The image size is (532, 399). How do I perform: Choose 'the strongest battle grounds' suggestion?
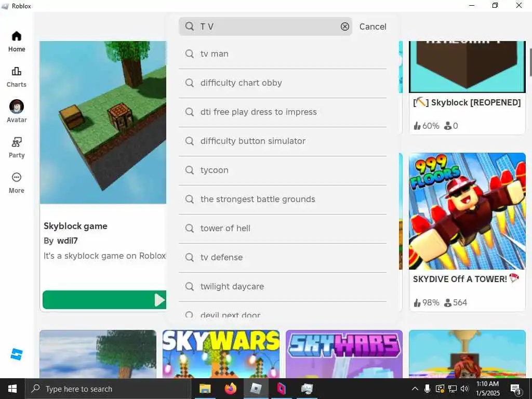(282, 199)
